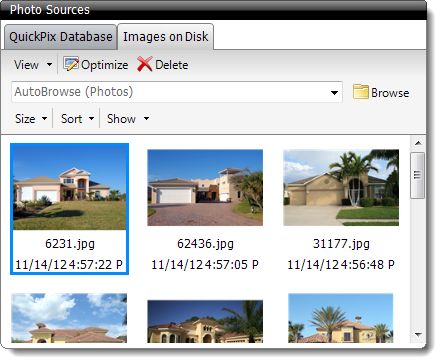Click the date 11/14/12 4:56:48 P

[341, 265]
